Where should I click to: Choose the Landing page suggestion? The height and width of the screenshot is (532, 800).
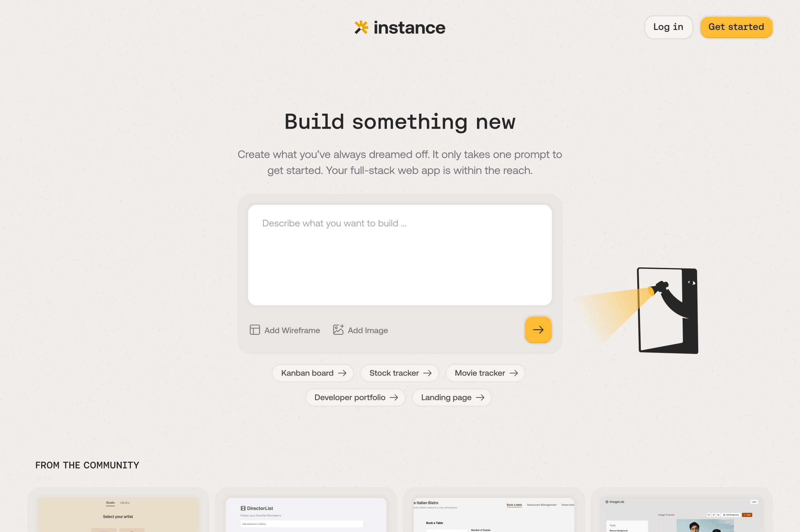click(452, 398)
